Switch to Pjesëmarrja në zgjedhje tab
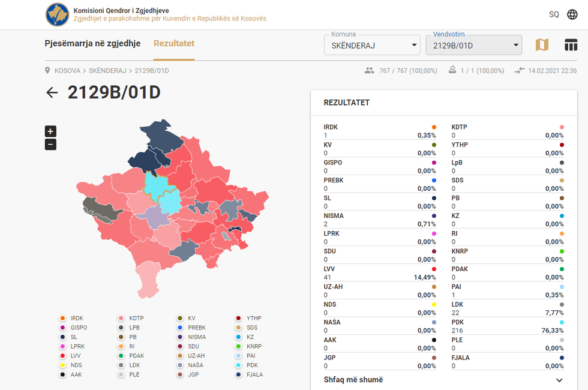The height and width of the screenshot is (390, 588). [x=92, y=43]
